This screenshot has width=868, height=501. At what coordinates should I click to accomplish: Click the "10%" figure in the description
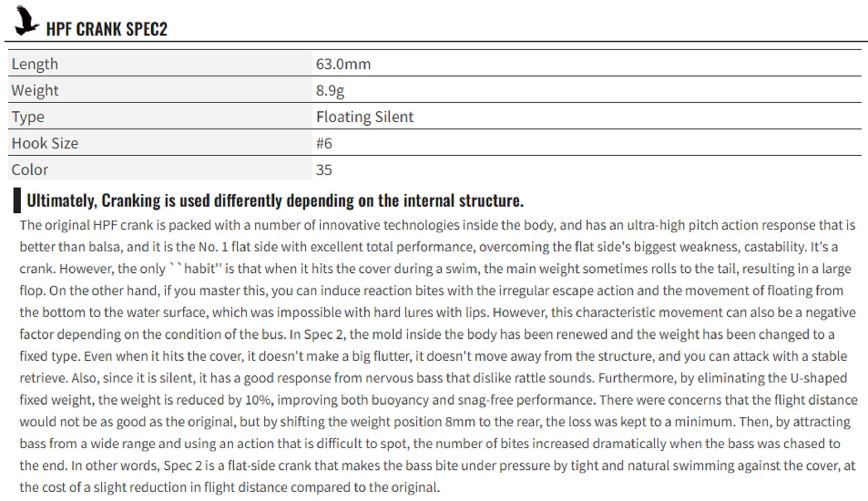259,400
